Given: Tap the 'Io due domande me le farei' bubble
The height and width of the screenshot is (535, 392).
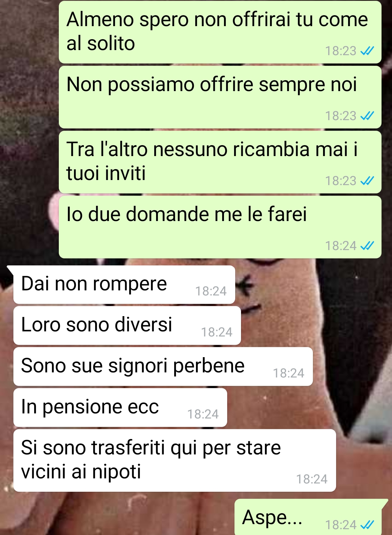Looking at the screenshot, I should coord(220,227).
